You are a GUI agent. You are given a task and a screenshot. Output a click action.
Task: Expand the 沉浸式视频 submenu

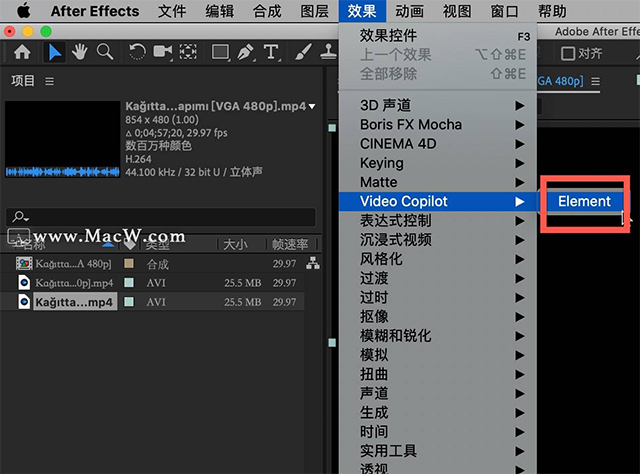point(438,240)
